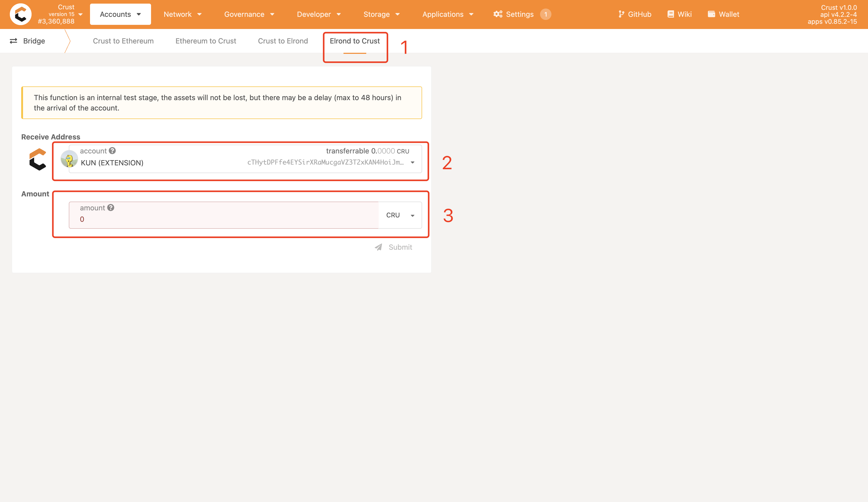868x502 pixels.
Task: Open the CRU unit dropdown
Action: point(400,215)
